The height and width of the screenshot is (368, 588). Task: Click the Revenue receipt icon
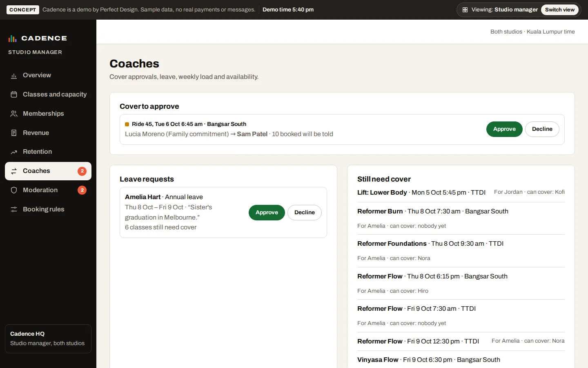[14, 133]
